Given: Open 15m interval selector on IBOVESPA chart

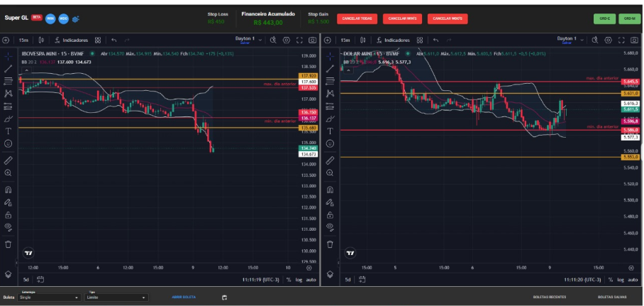Looking at the screenshot, I should coord(23,40).
